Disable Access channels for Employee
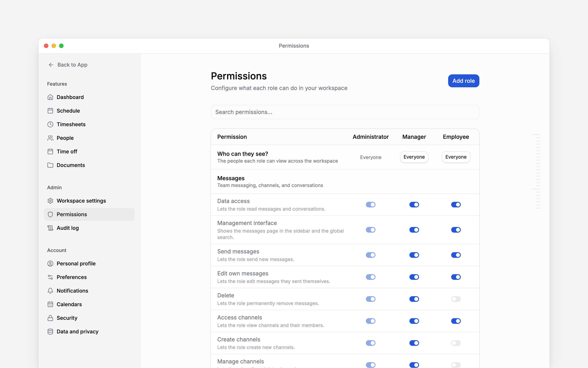 pos(456,321)
